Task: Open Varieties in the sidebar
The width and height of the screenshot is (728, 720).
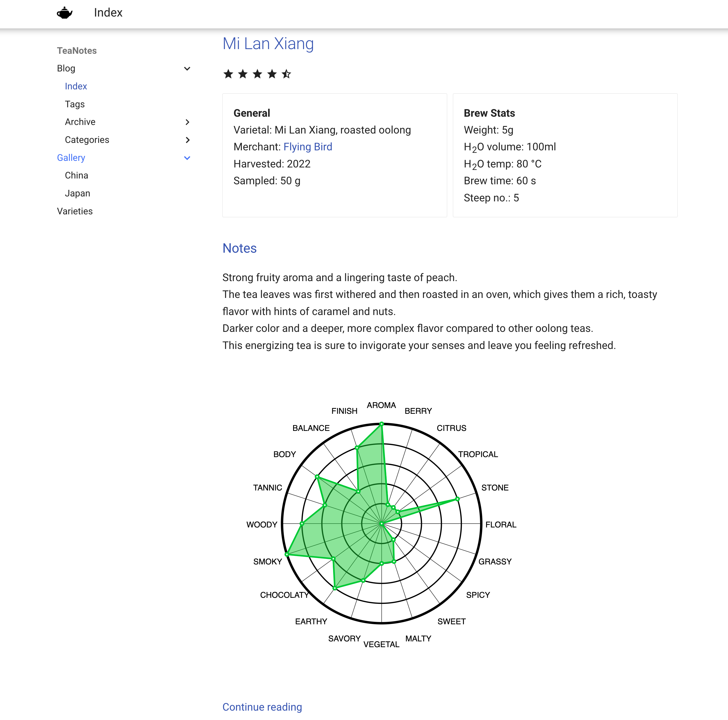Action: (x=75, y=211)
